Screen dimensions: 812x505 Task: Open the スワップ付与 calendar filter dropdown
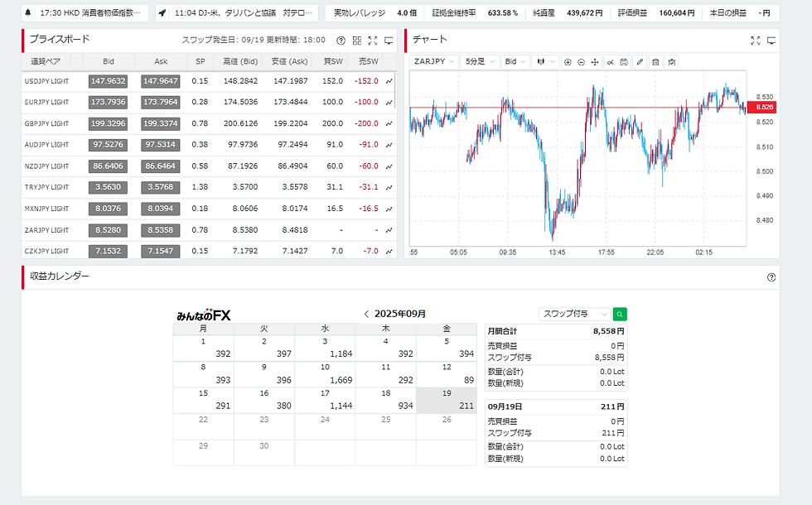(x=575, y=314)
